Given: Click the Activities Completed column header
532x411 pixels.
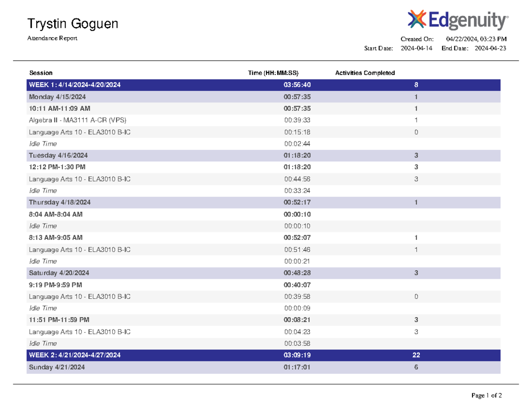Looking at the screenshot, I should 365,73.
